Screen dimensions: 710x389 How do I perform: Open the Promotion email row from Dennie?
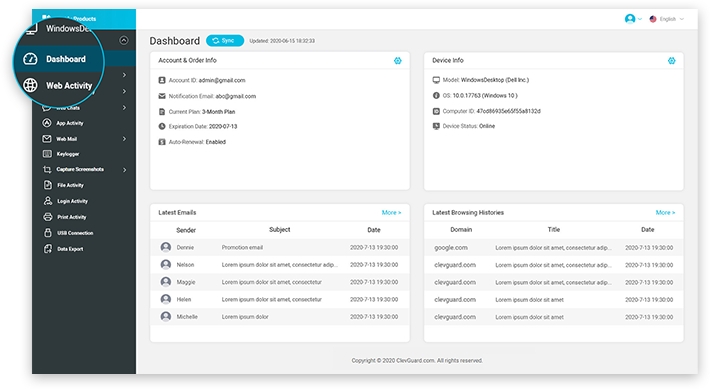(x=280, y=247)
